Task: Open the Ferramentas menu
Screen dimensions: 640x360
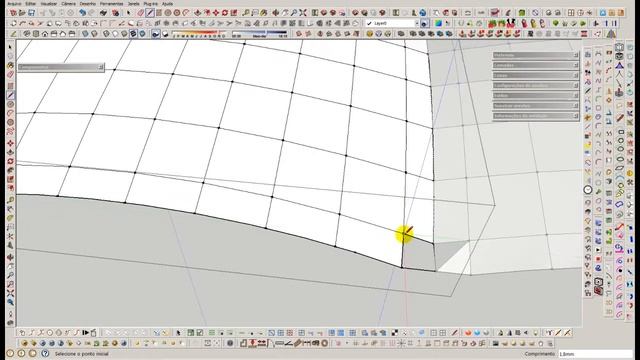Action: (111, 3)
